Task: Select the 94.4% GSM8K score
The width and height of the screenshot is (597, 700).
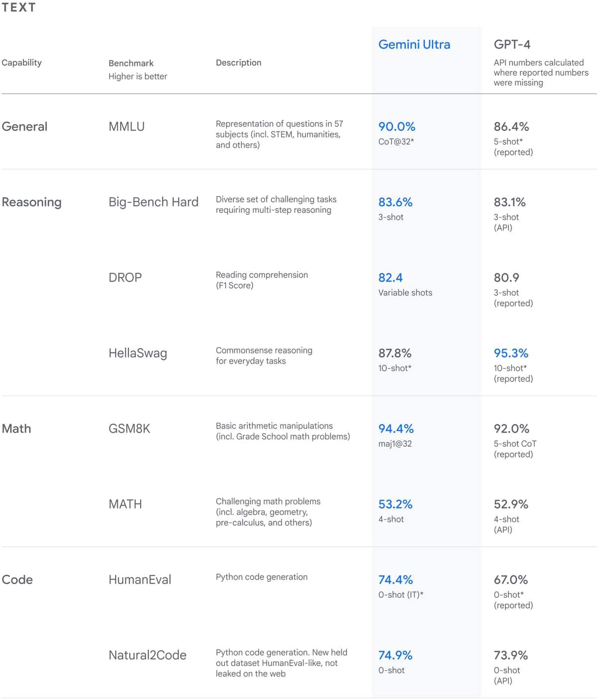Action: click(396, 429)
